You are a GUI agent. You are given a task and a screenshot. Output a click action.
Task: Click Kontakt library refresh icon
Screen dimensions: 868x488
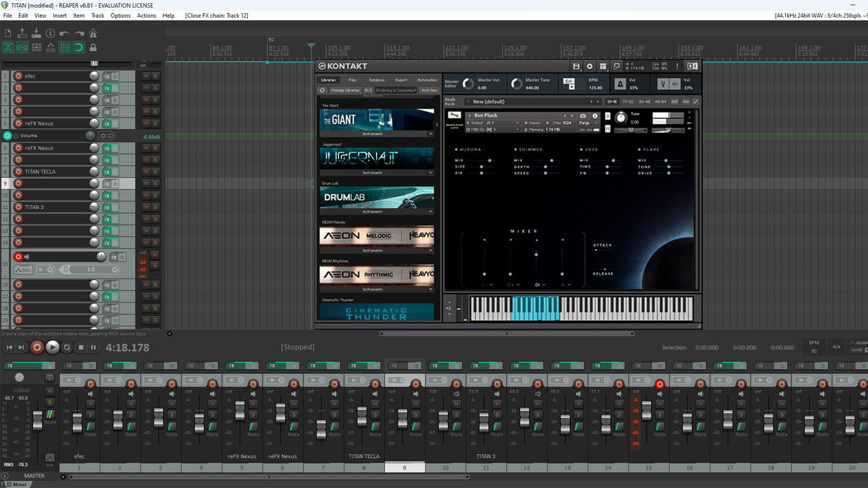322,90
